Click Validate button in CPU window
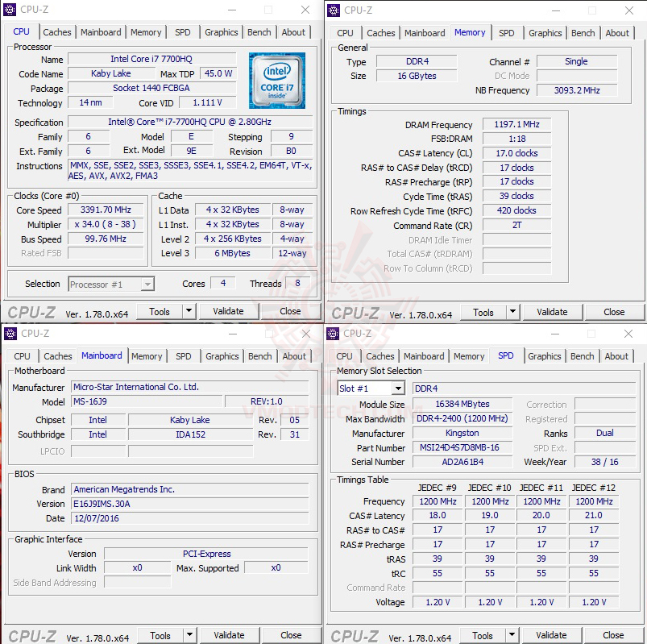This screenshot has width=647, height=644. click(x=228, y=311)
